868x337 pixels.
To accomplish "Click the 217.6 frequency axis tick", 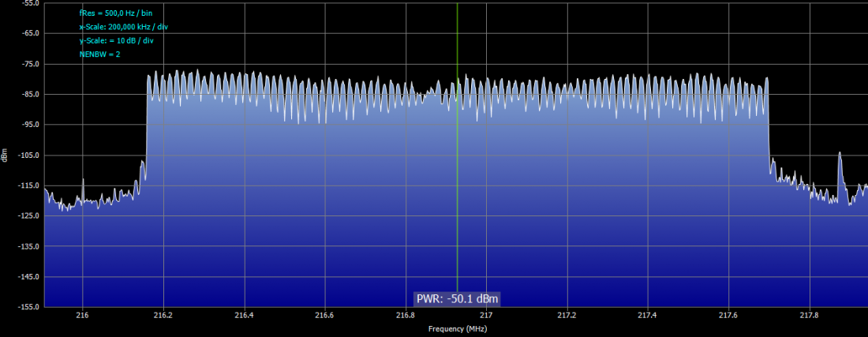I will (728, 314).
